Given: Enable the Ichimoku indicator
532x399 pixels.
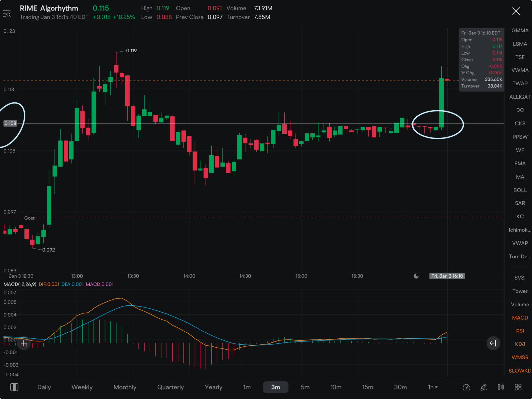Looking at the screenshot, I should click(x=520, y=230).
